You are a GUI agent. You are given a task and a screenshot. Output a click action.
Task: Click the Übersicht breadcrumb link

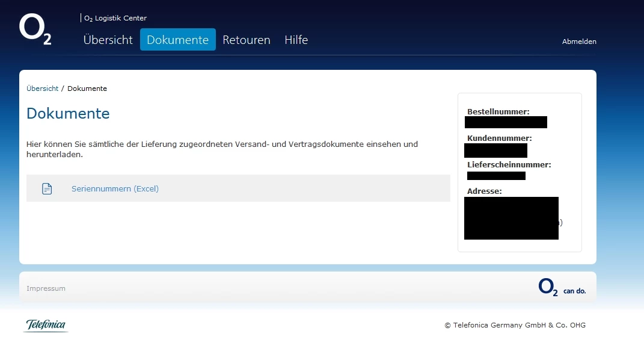(42, 88)
